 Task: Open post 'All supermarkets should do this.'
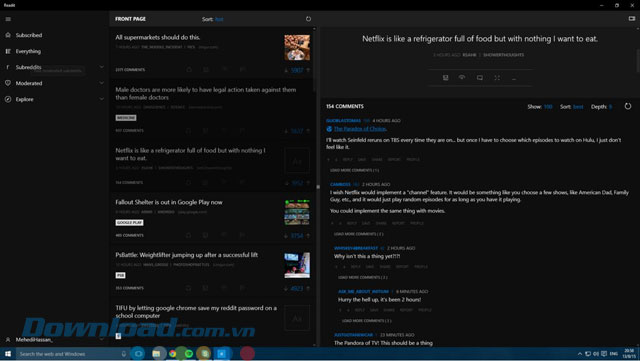point(158,37)
